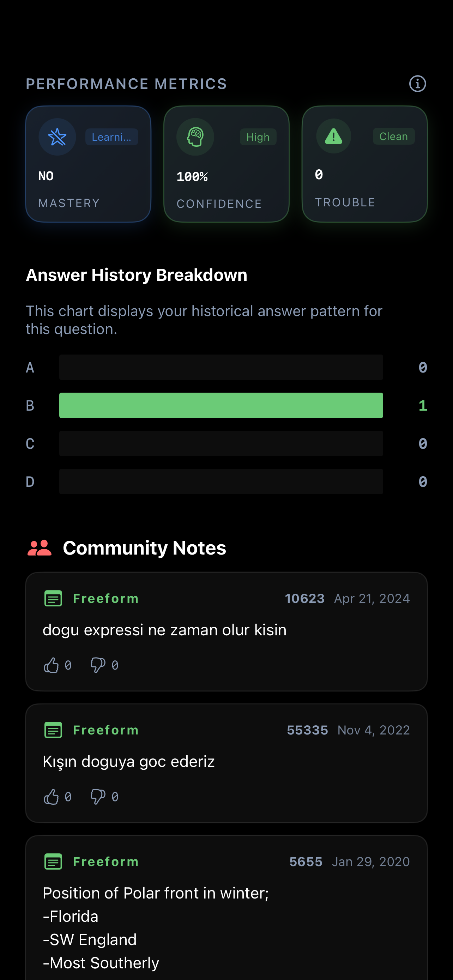453x980 pixels.
Task: Open the performance metrics info icon
Action: 417,84
